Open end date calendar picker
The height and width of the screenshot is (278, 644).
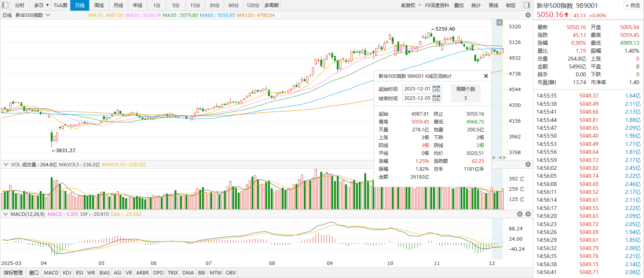(x=436, y=99)
